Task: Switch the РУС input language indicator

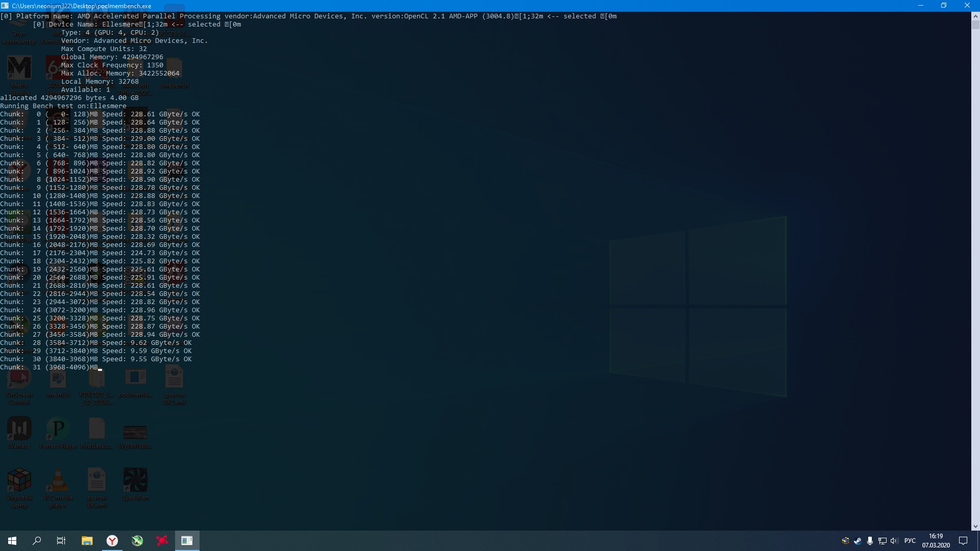Action: 910,541
